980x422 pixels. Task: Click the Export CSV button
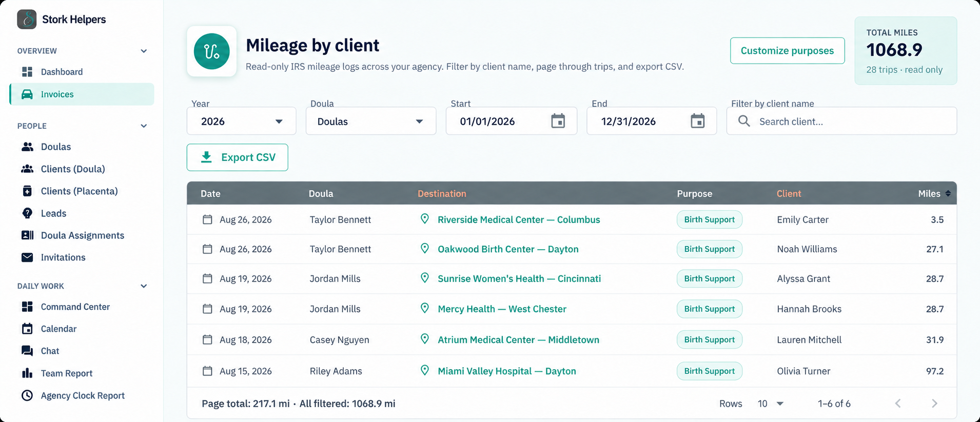tap(237, 157)
